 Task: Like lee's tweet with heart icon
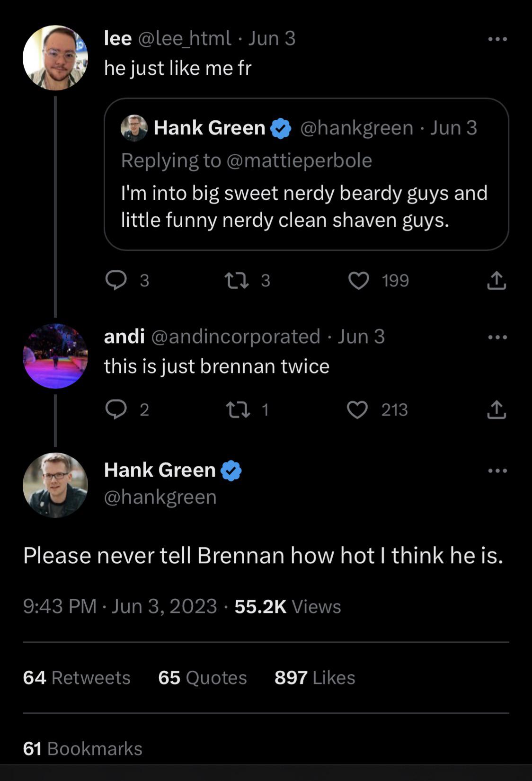[x=358, y=280]
